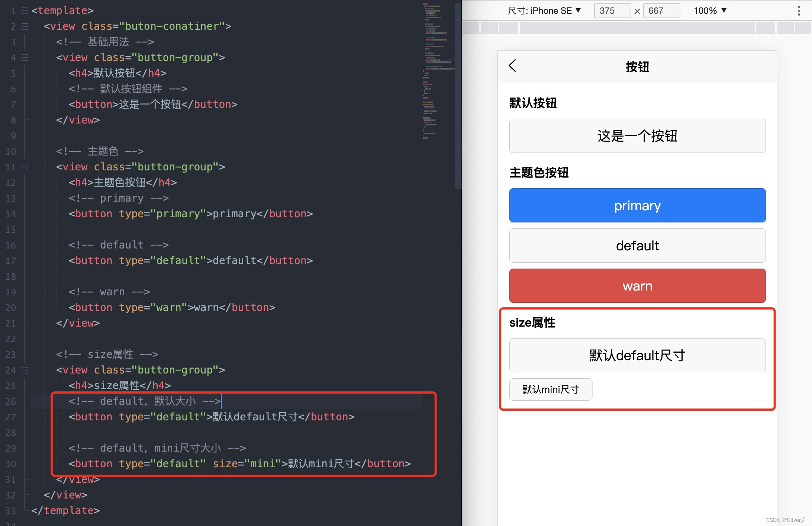Screen dimensions: 812x526
Task: Click the 按钮 page title
Action: (x=637, y=67)
